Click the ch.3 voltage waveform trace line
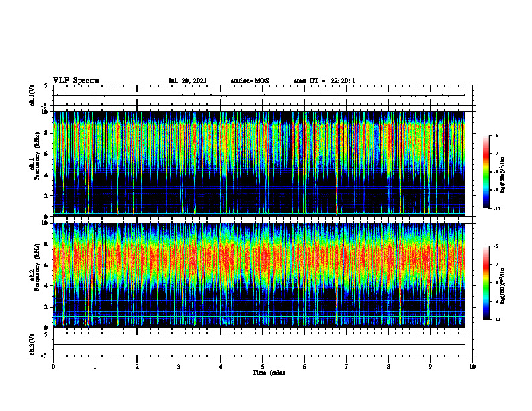Screen dimensions: 532x411 pos(259,345)
